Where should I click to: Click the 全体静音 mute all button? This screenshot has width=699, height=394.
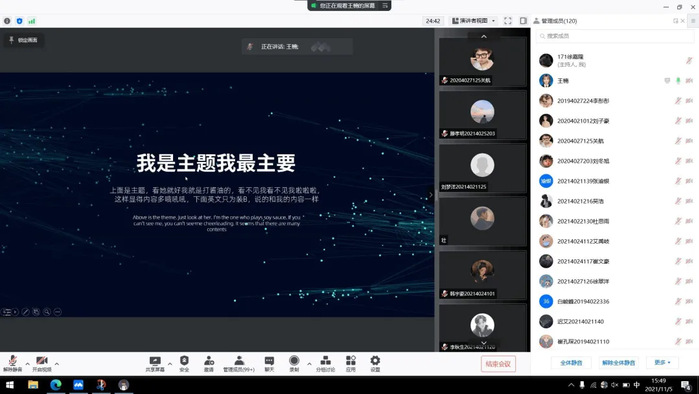click(x=571, y=362)
